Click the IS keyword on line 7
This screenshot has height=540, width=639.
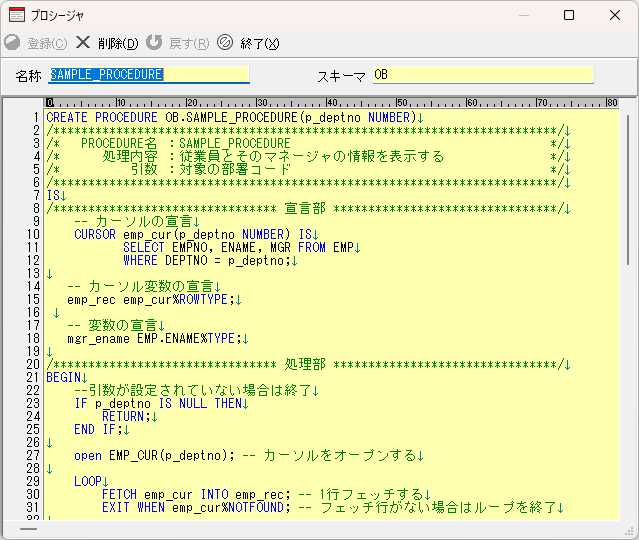[53, 196]
